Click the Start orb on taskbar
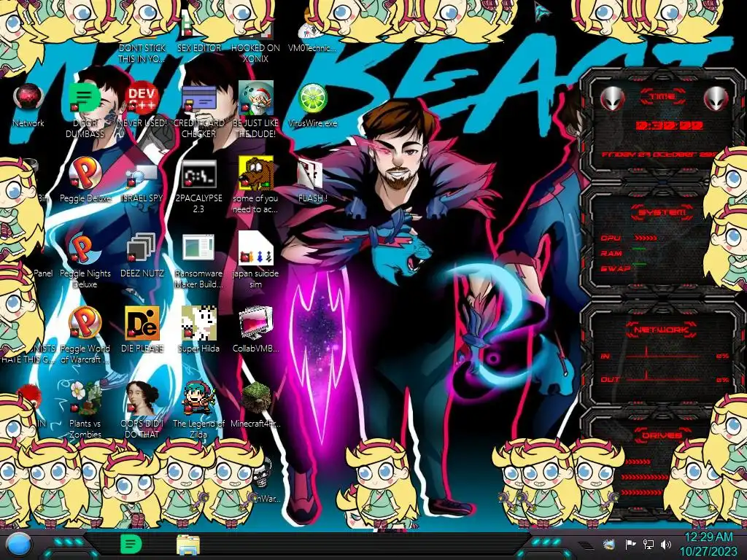 pos(19,545)
